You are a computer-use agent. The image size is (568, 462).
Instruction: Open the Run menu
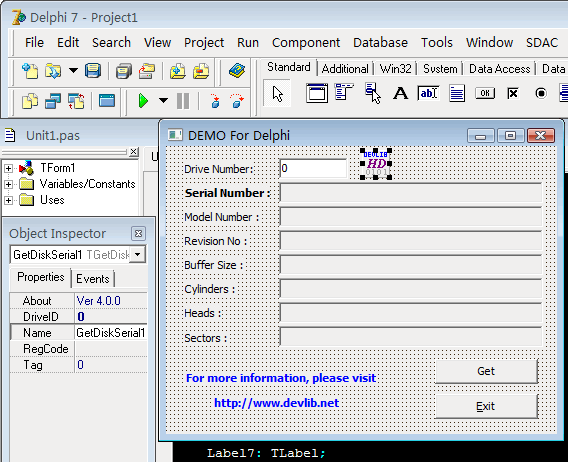click(x=248, y=42)
